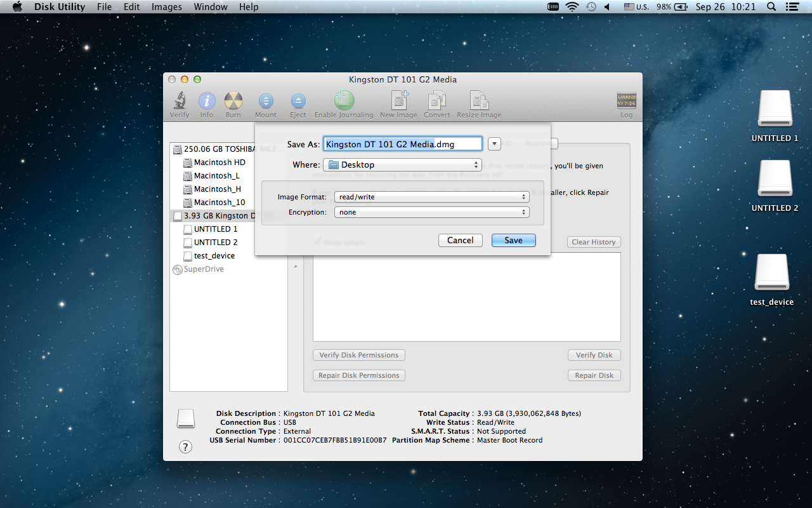Click the Cancel button

461,241
